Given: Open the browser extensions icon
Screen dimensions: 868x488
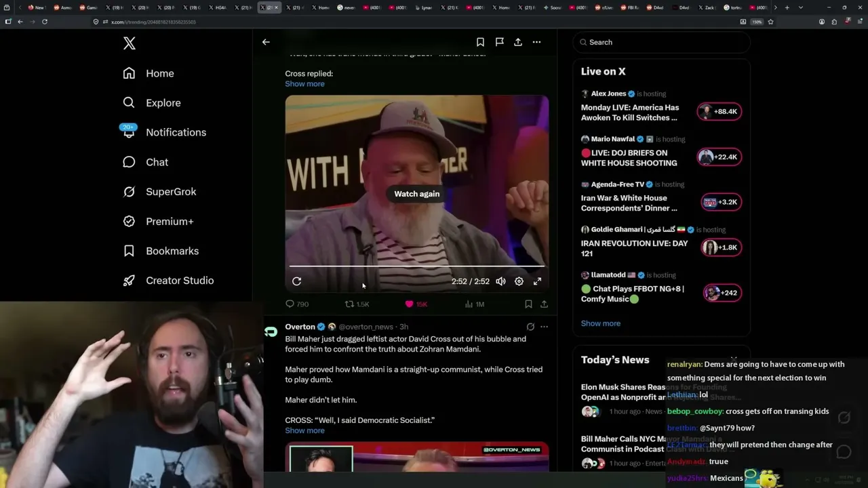Looking at the screenshot, I should [834, 22].
